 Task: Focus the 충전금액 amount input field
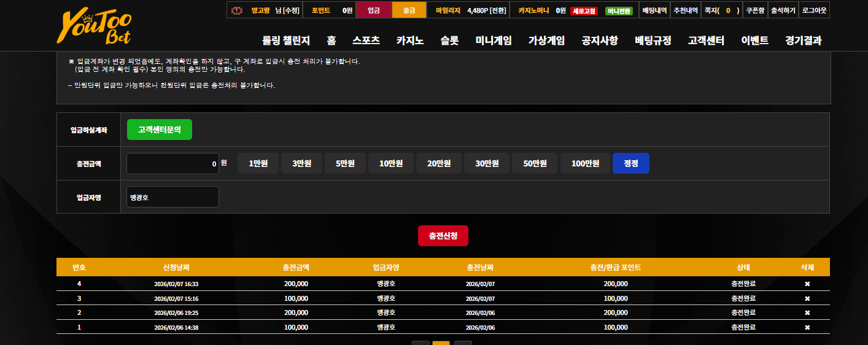(172, 163)
